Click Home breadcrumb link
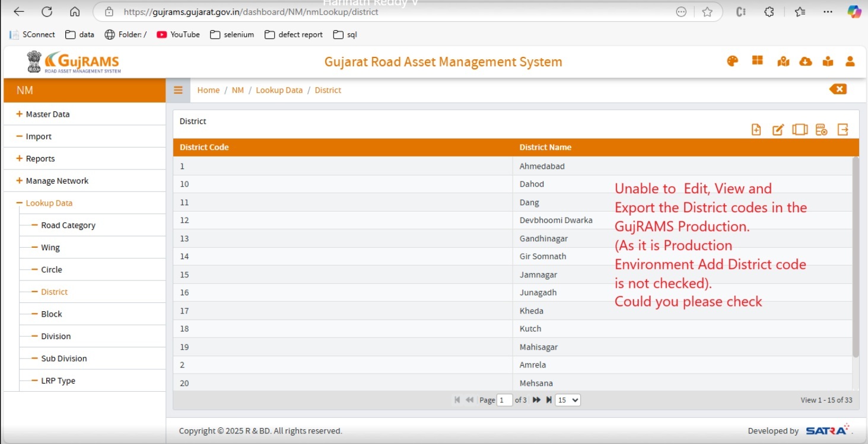Image resolution: width=868 pixels, height=444 pixels. click(x=208, y=90)
